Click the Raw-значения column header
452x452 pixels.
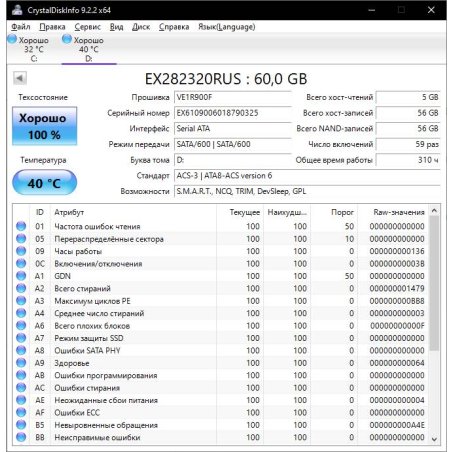click(393, 212)
